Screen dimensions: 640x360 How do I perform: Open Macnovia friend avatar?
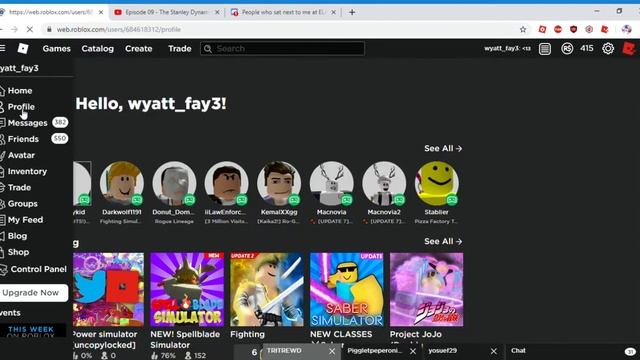[331, 184]
